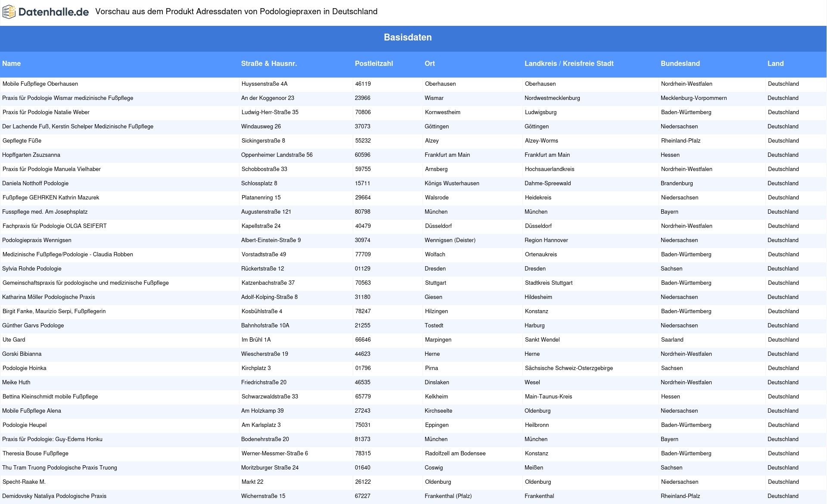Screen dimensions: 827x504
Task: Click the Saarland state cell
Action: click(672, 340)
